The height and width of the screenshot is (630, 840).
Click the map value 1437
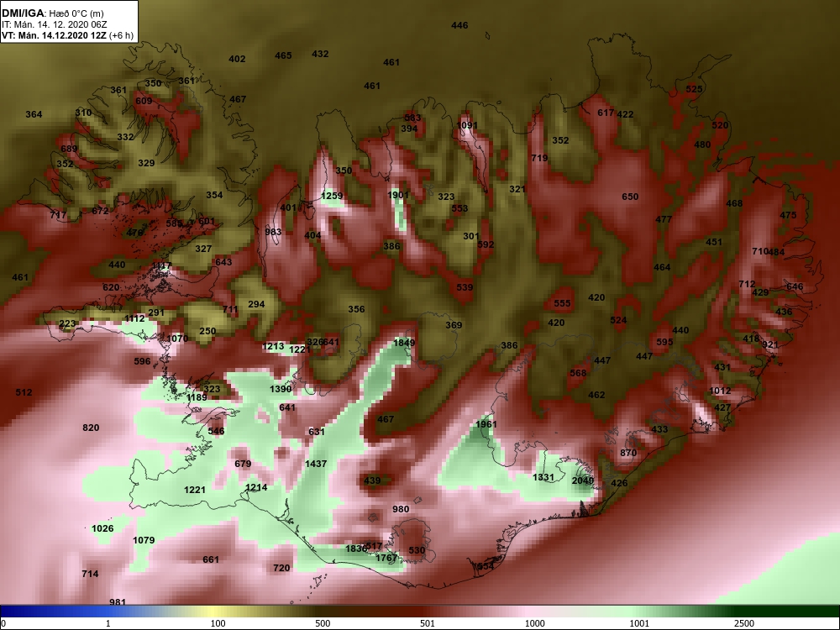[x=316, y=464]
